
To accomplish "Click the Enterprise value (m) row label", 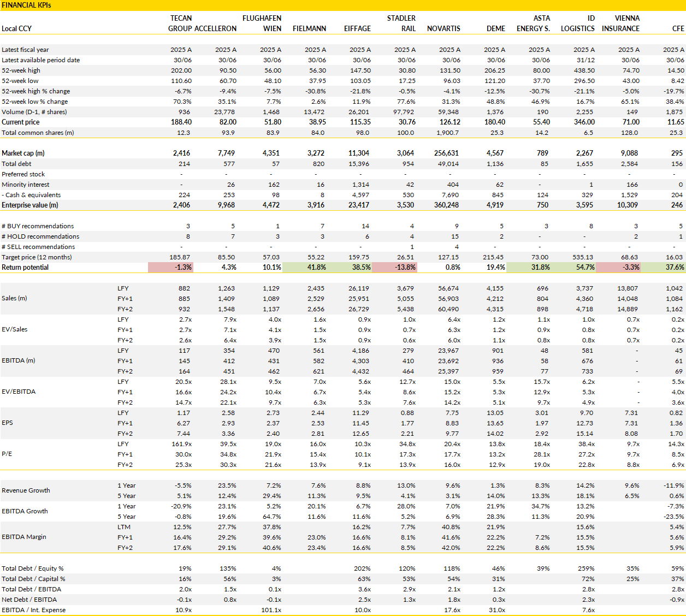I will coord(29,205).
